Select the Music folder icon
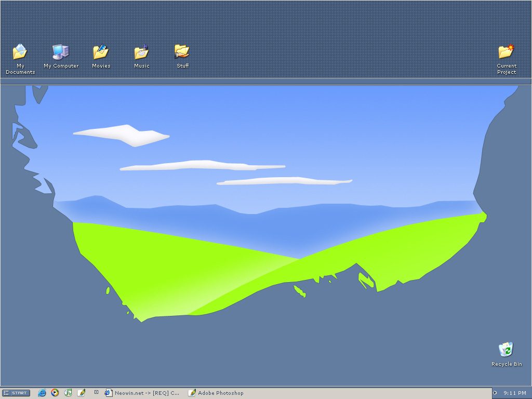The image size is (532, 399). (x=141, y=56)
